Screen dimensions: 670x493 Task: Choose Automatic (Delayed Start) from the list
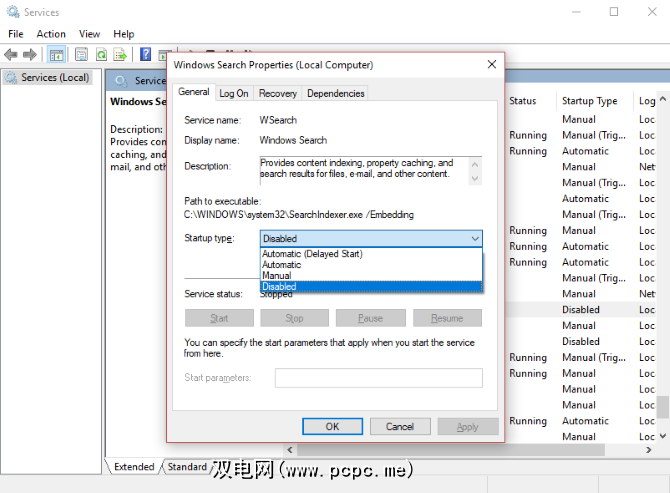click(x=371, y=254)
